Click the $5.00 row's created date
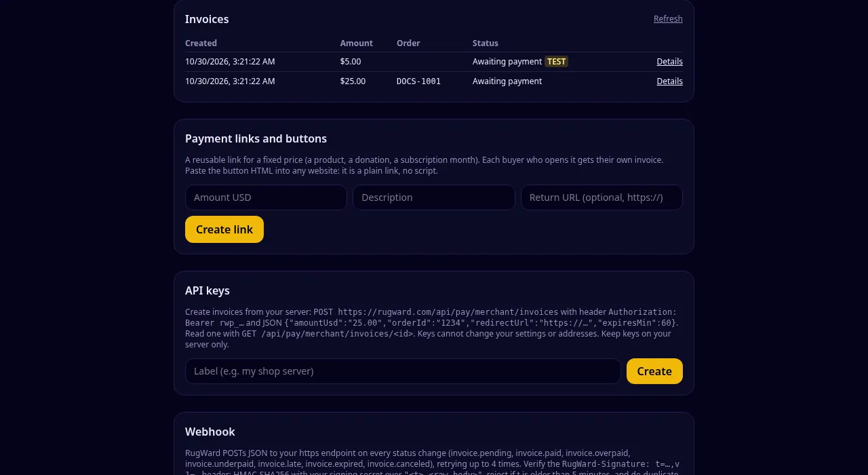 [230, 62]
